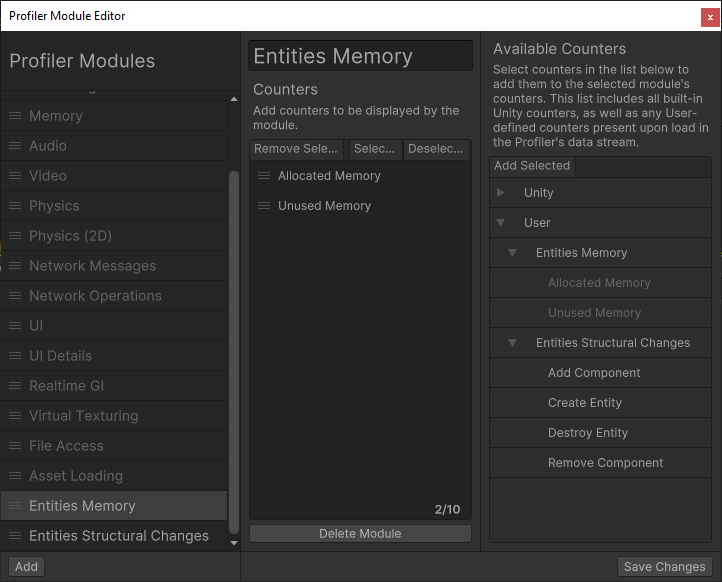Viewport: 722px width, 582px height.
Task: Select the Network Messages module
Action: click(x=114, y=266)
